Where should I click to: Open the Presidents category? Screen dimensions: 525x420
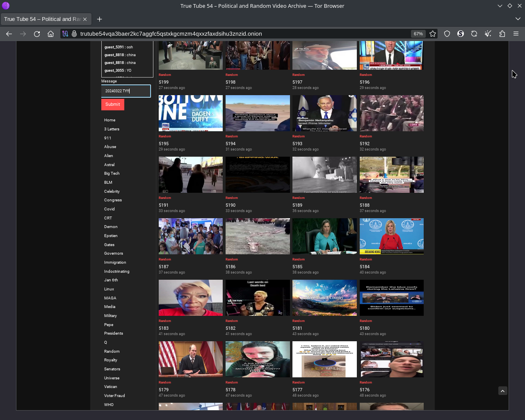(114, 333)
